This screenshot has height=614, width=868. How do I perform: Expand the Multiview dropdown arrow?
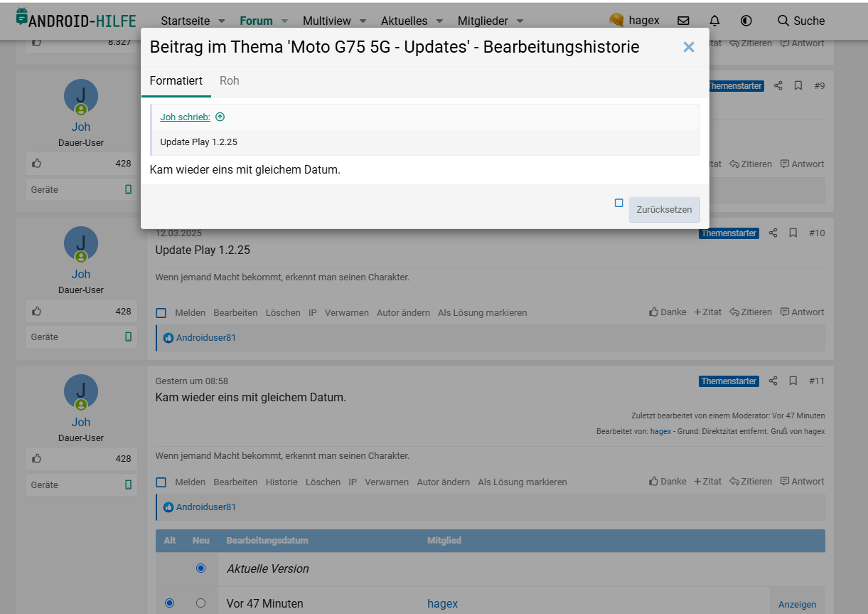(x=363, y=21)
